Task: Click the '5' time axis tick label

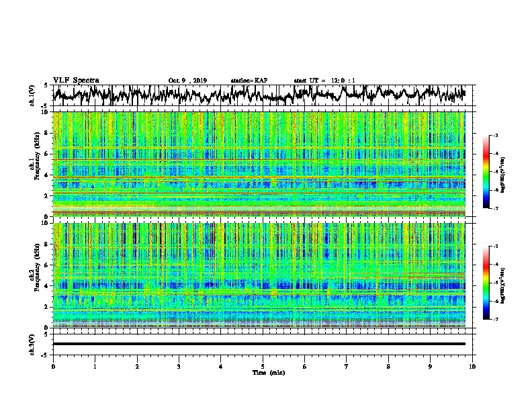Action: pos(263,367)
